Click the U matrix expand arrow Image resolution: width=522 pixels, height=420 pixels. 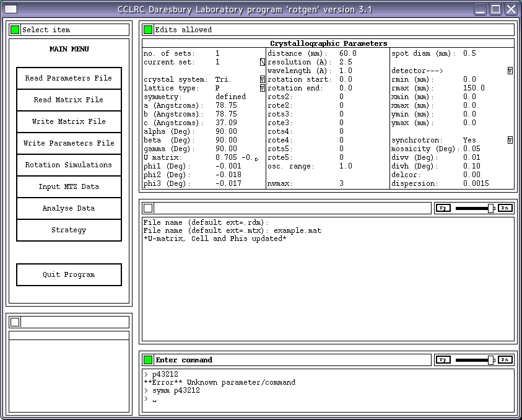pos(257,159)
